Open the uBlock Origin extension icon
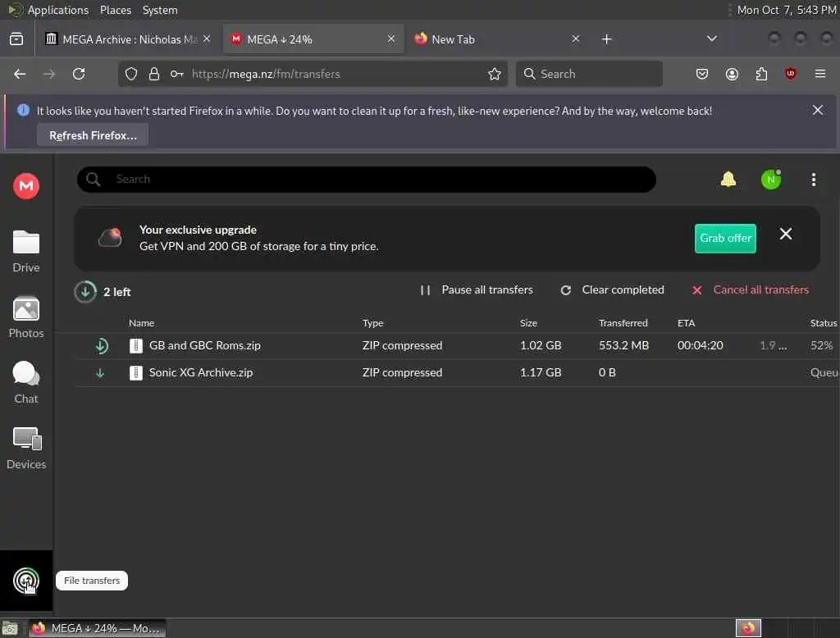The width and height of the screenshot is (840, 638). pyautogui.click(x=790, y=74)
